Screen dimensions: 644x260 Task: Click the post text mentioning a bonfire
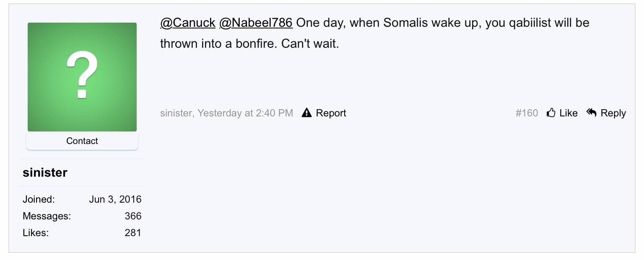249,44
